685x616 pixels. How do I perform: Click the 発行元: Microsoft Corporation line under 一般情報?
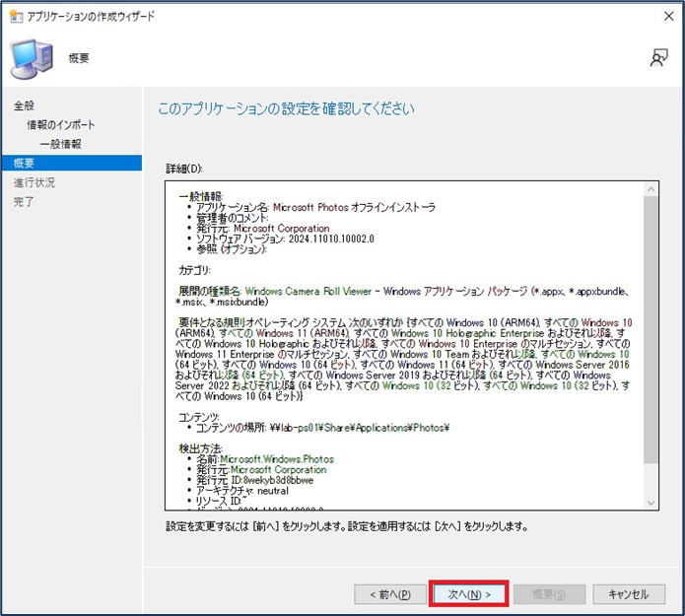click(262, 228)
